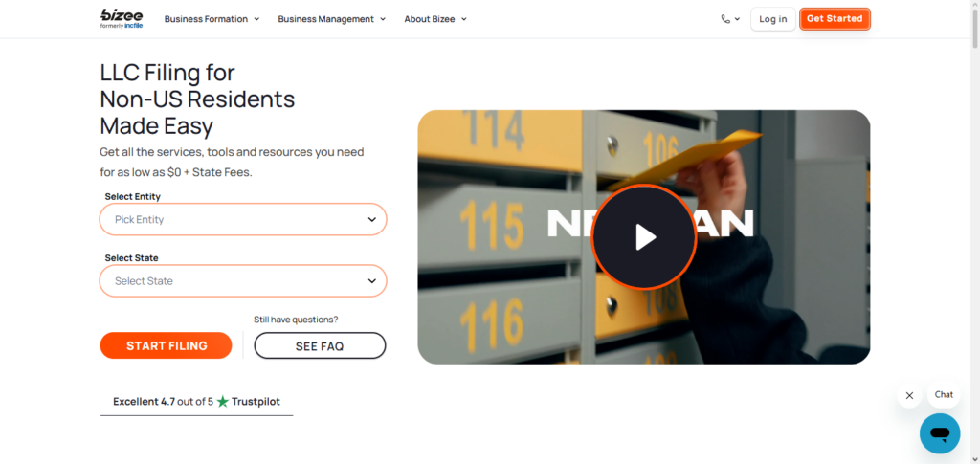Click the small Chat label bubble
Screen dimensions: 980x464
click(x=944, y=394)
